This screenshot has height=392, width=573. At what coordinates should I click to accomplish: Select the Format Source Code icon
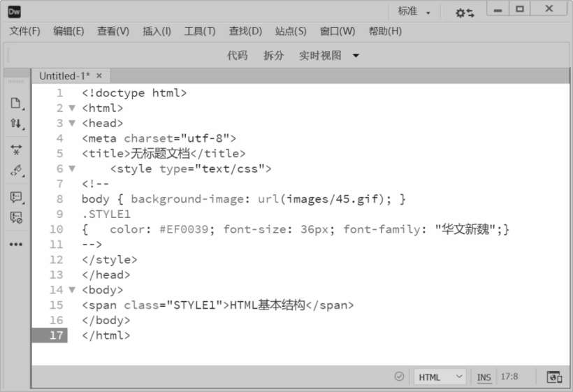15,170
